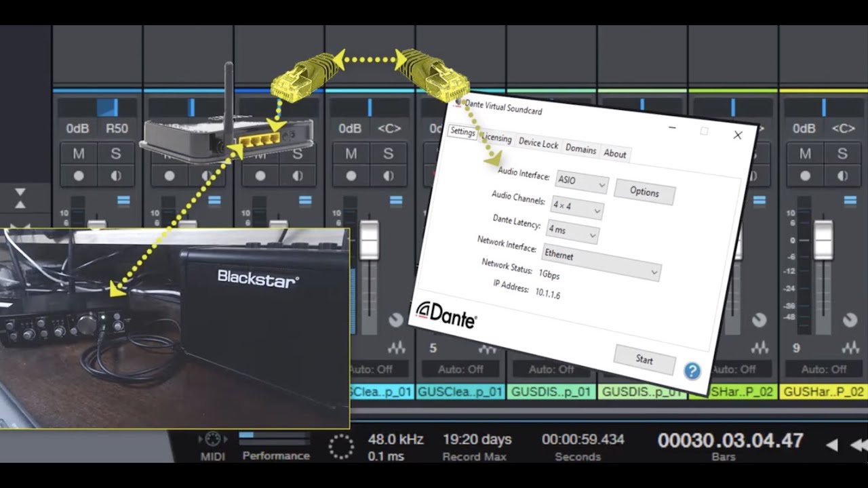Switch to the Device Lock tab

coord(538,144)
